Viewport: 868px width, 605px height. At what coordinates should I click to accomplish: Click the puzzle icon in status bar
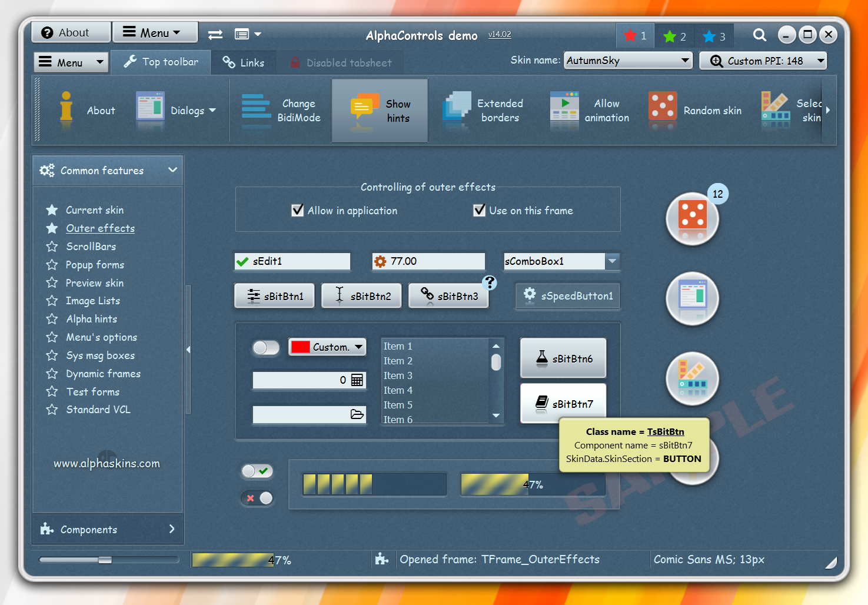point(382,559)
